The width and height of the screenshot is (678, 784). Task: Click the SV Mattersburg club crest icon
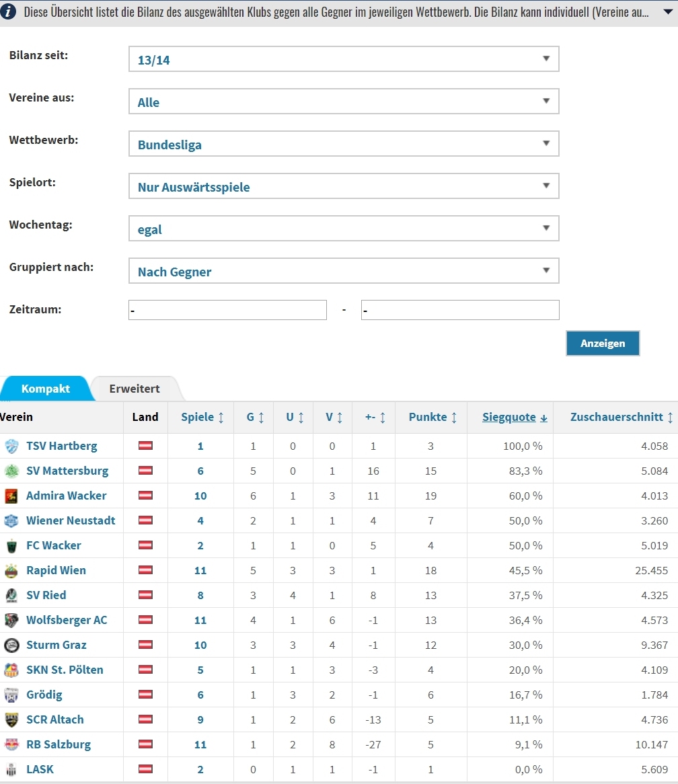[x=11, y=471]
